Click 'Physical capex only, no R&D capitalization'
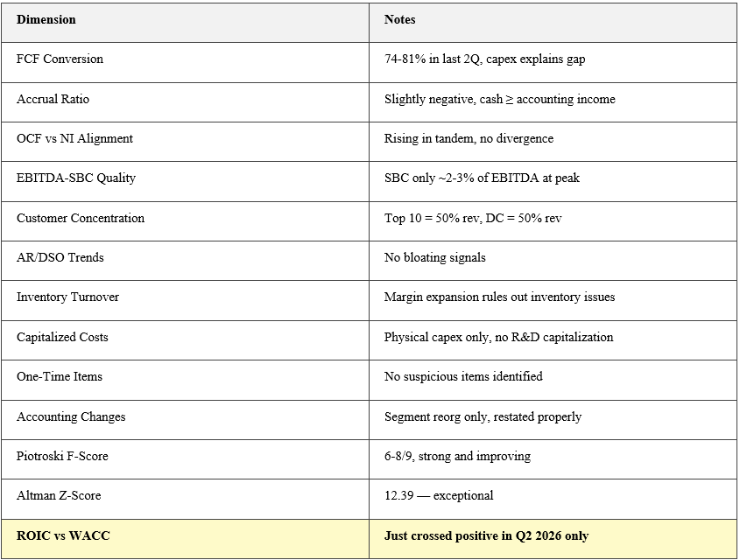The width and height of the screenshot is (740, 560). [498, 337]
